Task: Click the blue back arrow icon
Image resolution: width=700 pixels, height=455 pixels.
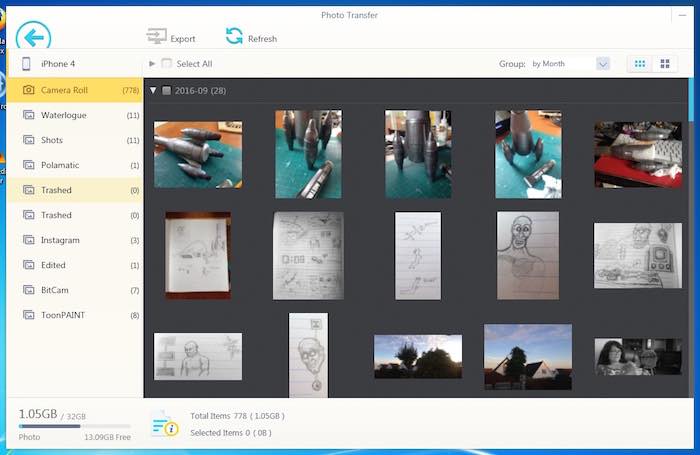Action: pos(33,39)
